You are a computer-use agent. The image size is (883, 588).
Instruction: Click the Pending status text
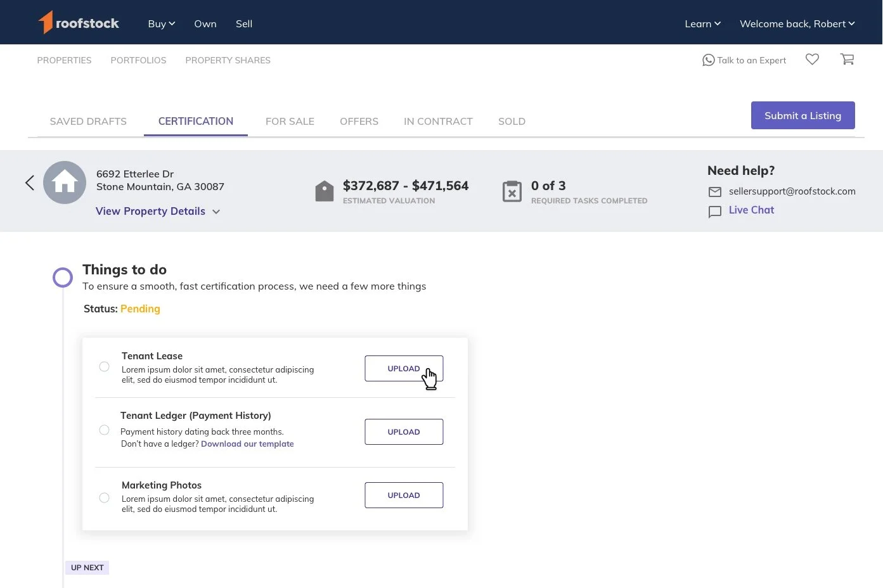(140, 309)
